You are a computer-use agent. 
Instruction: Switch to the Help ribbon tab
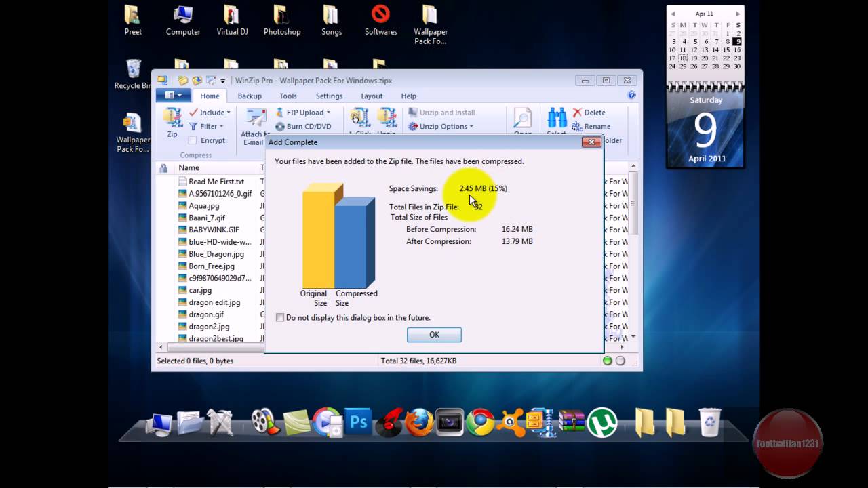tap(408, 96)
